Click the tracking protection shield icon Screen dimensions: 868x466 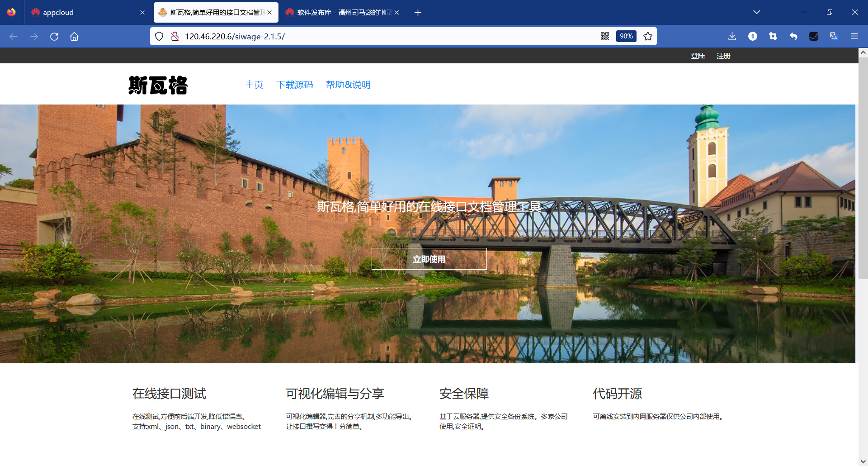click(159, 36)
